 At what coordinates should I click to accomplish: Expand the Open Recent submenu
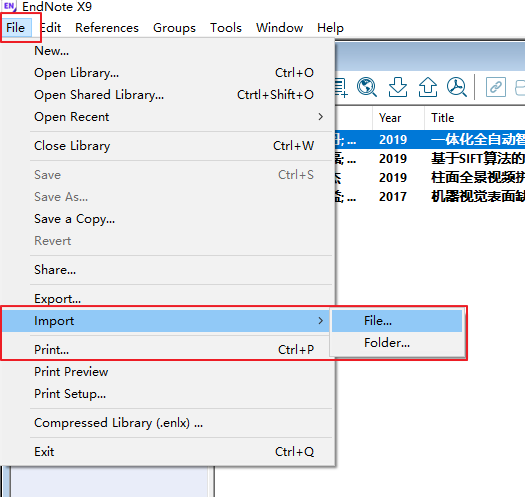[167, 117]
